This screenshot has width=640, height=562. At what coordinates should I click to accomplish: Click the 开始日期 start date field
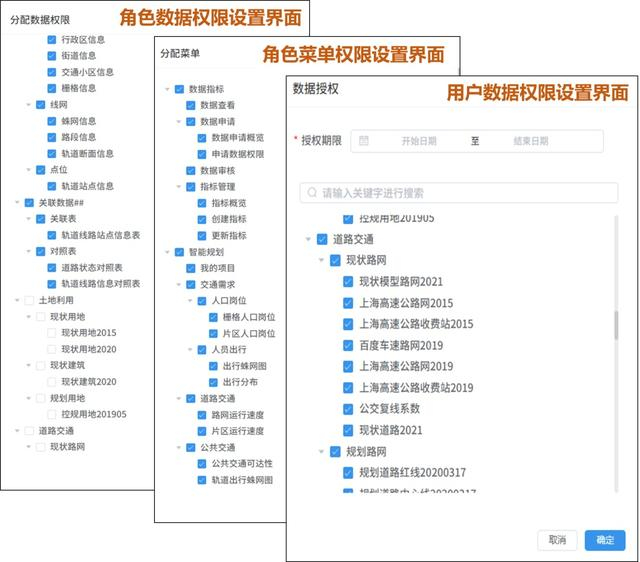click(x=419, y=141)
